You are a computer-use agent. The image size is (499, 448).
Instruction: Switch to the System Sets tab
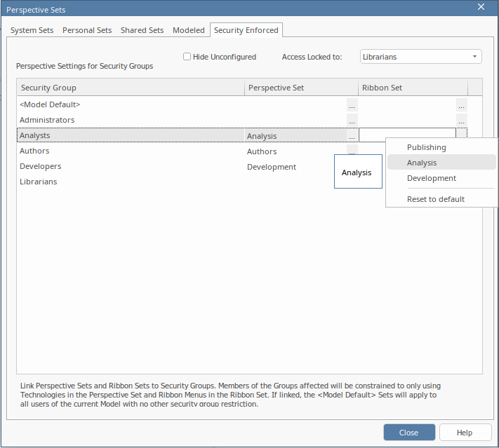[32, 30]
